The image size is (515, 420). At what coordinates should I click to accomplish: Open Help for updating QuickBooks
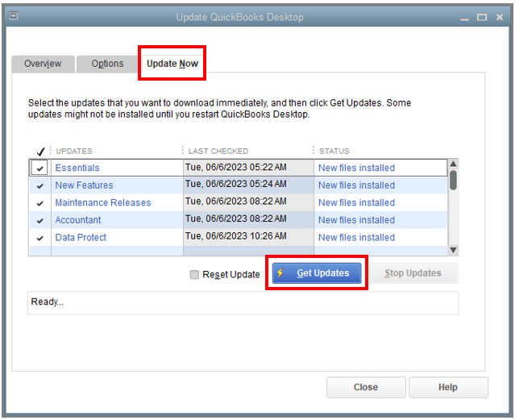click(448, 388)
